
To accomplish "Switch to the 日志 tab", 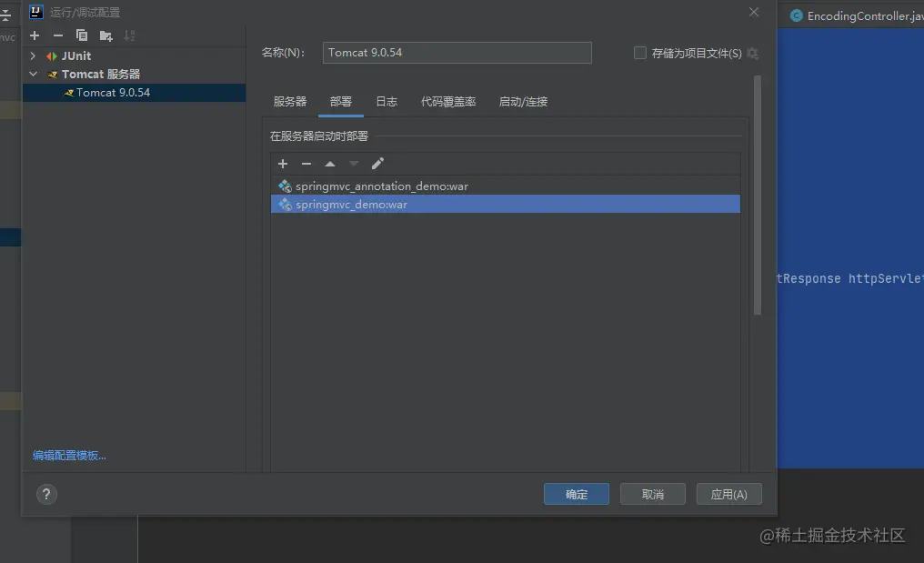I will coord(387,101).
